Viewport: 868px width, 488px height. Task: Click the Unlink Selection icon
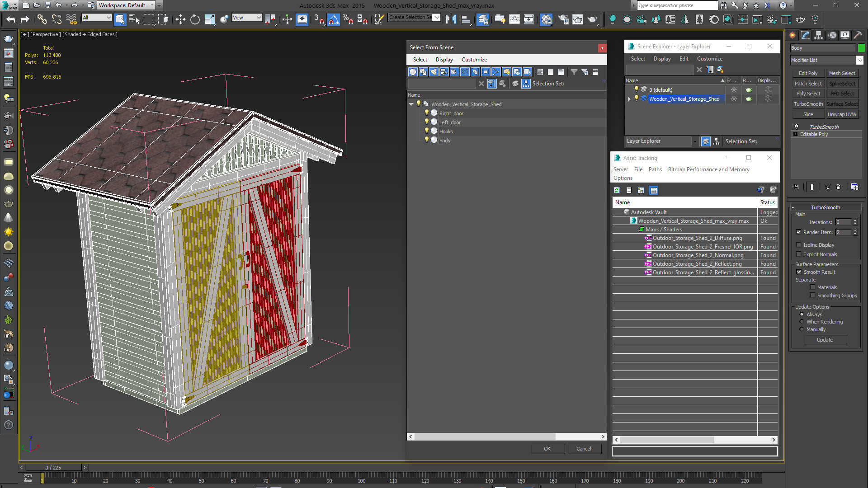pos(57,19)
